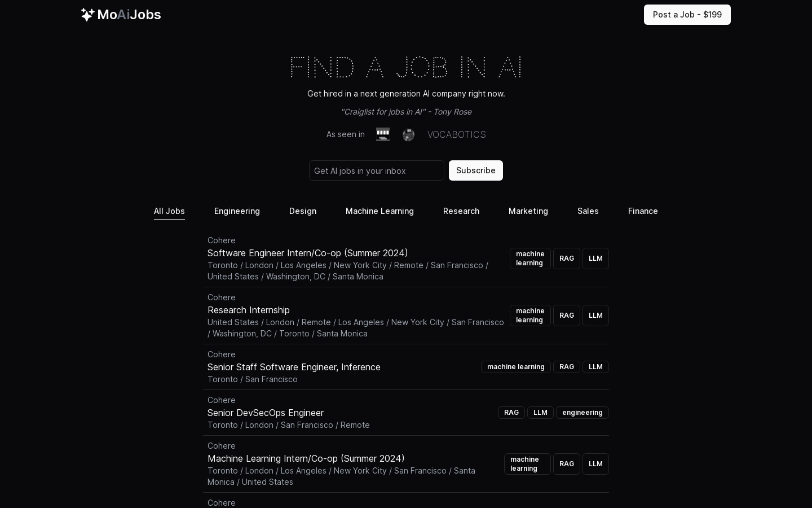Click Cohere above Senior Staff Software Engineer listing
This screenshot has height=508, width=812.
[222, 354]
